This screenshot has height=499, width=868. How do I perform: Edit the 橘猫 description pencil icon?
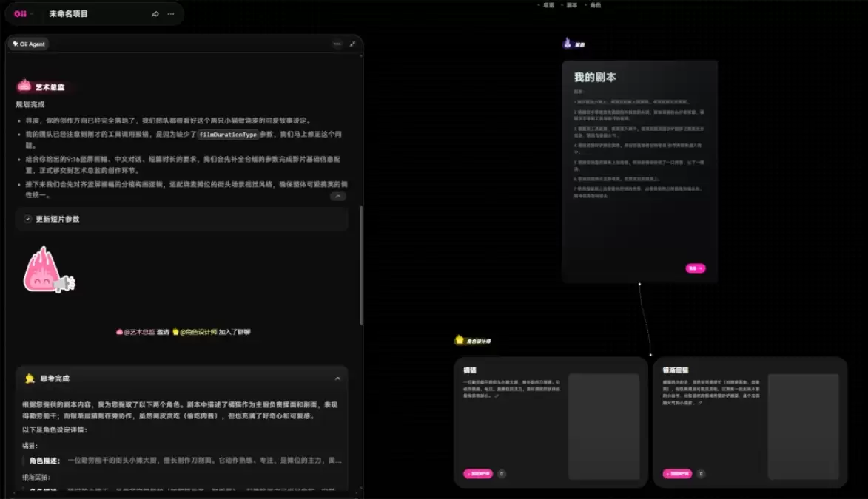click(x=497, y=396)
